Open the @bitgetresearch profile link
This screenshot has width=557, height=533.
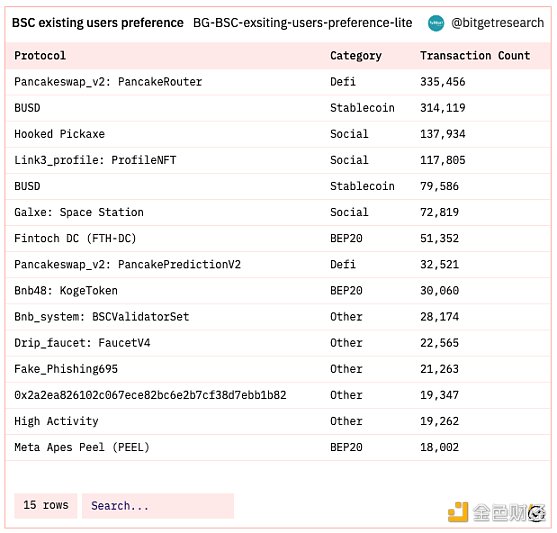(x=497, y=23)
